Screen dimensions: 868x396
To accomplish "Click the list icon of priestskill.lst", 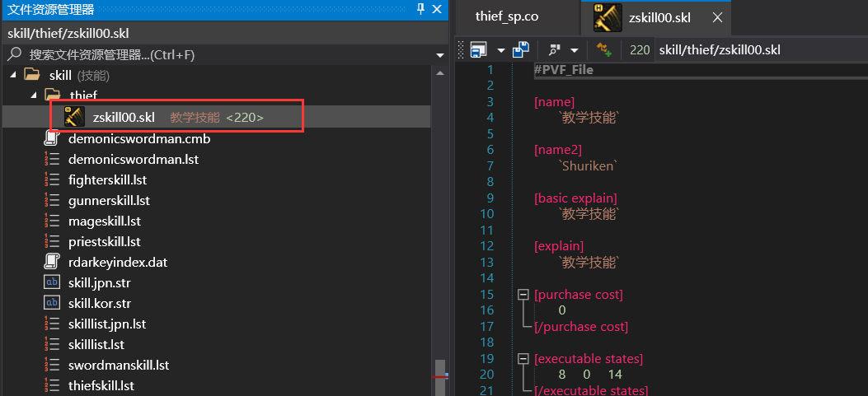I will [x=51, y=242].
